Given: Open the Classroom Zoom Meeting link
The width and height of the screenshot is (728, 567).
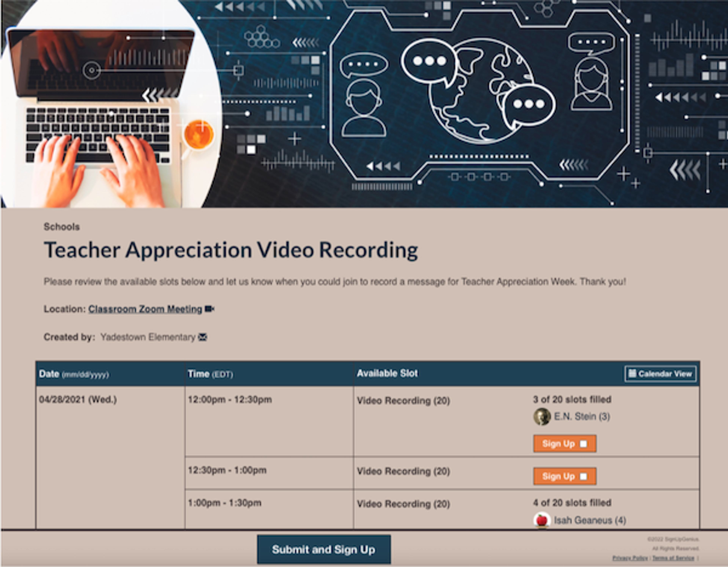Looking at the screenshot, I should [145, 309].
